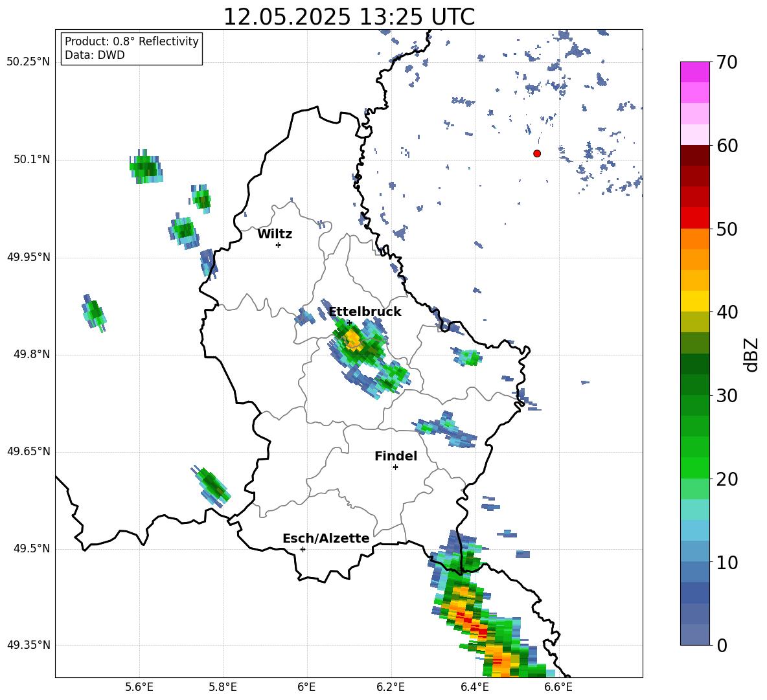
Task: Click the Esch/Alzette location cross marker
Action: 303,549
